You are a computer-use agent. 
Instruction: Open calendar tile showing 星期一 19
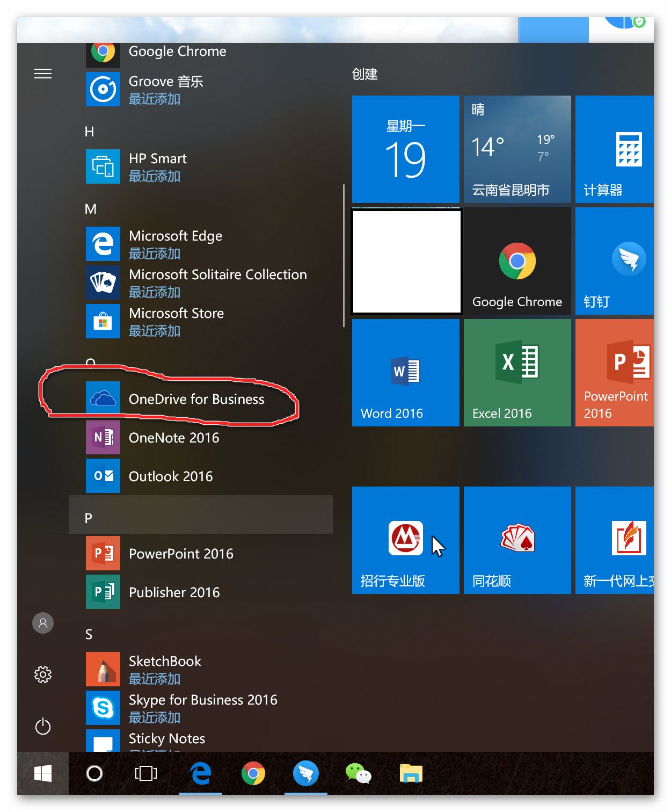[406, 149]
